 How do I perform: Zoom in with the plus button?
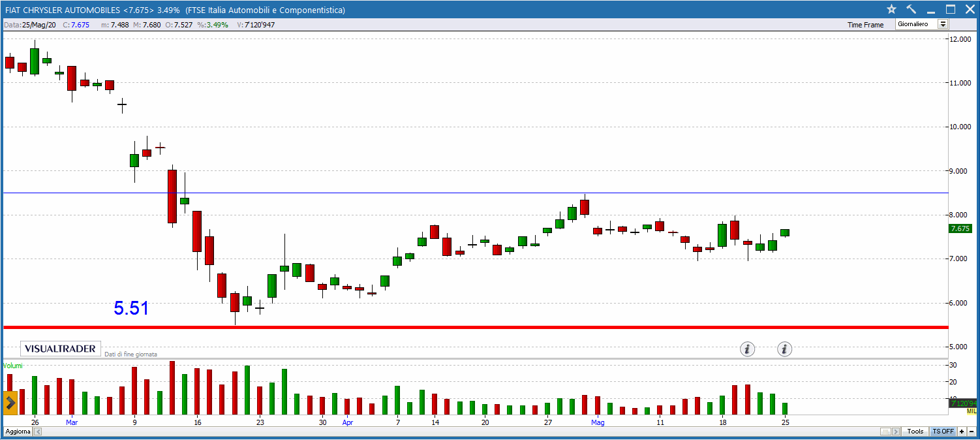coord(962,432)
